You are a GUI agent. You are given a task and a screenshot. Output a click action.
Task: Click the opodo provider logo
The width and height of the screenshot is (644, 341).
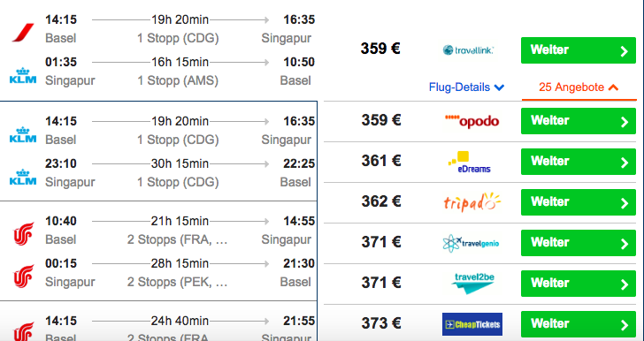tap(471, 121)
